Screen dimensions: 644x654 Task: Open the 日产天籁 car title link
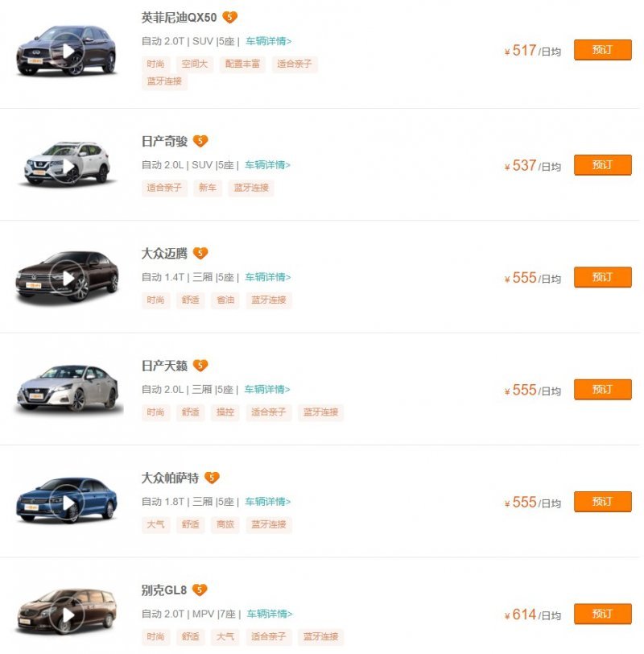click(x=164, y=366)
